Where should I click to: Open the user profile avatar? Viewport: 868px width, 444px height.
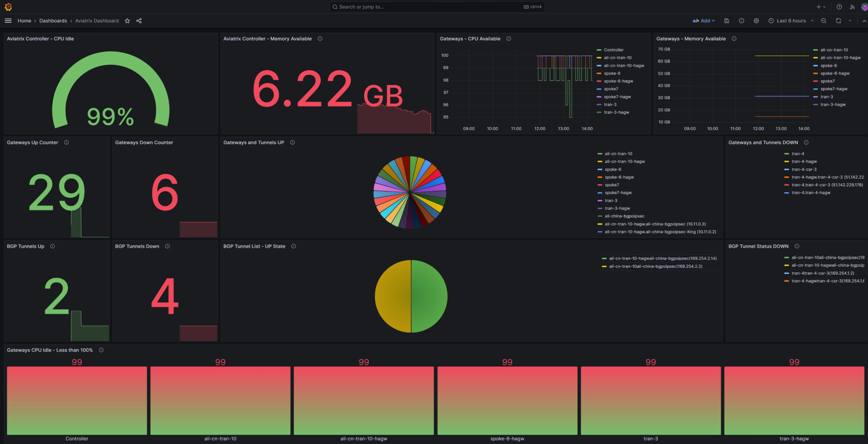tap(865, 7)
